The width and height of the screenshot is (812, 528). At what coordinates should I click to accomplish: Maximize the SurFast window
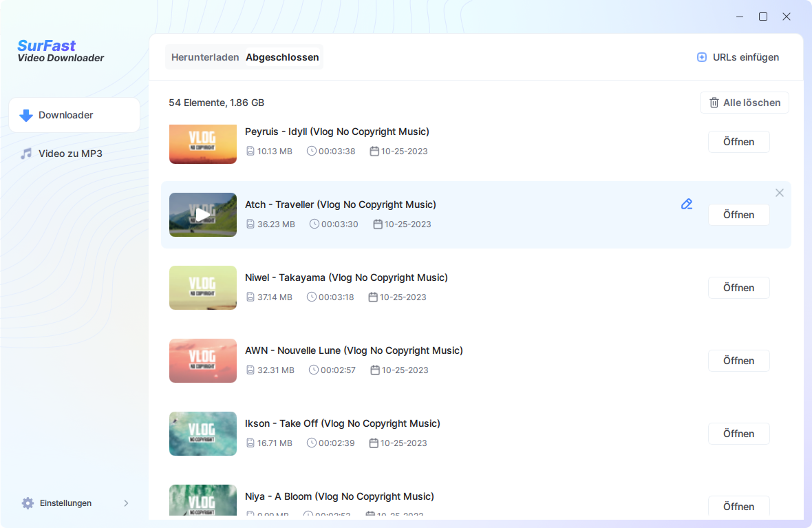point(762,17)
